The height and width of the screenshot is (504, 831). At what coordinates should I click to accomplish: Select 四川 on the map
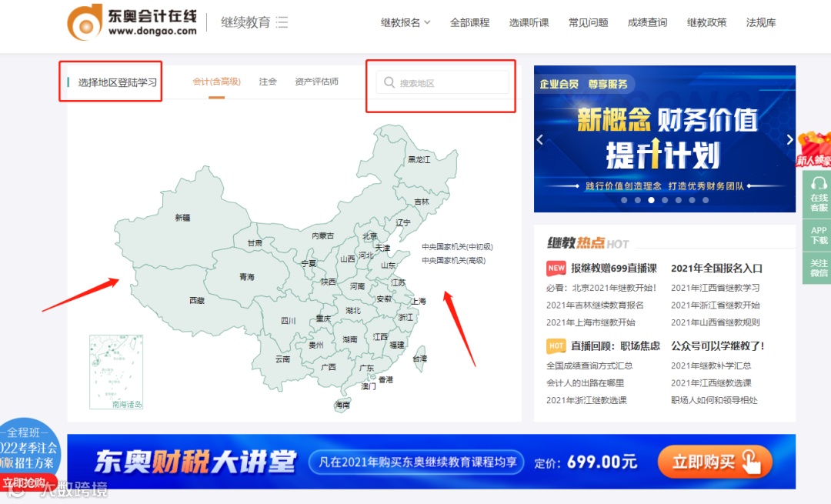pos(288,321)
